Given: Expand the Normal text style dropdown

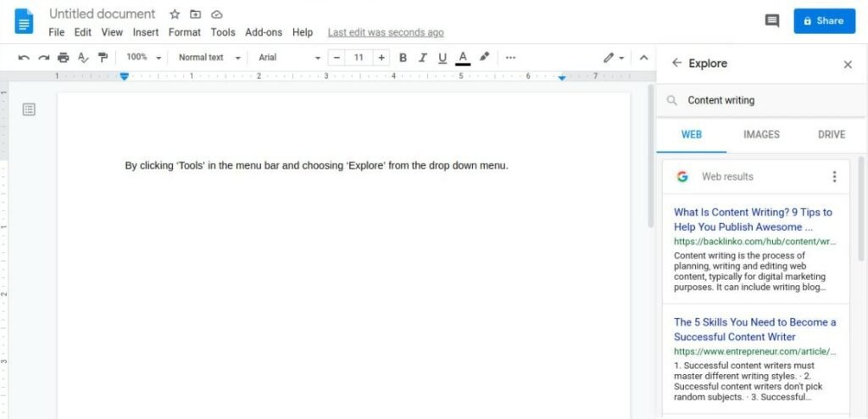Looking at the screenshot, I should (209, 58).
